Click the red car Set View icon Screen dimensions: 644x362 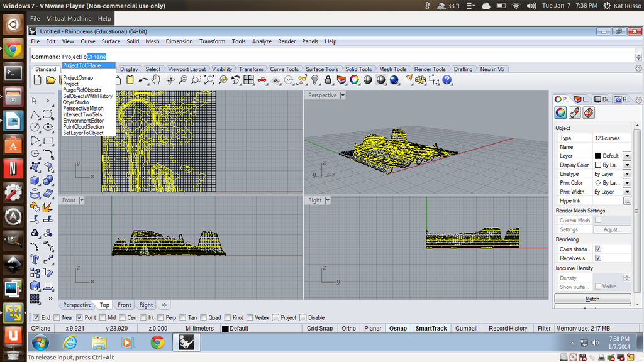[262, 80]
